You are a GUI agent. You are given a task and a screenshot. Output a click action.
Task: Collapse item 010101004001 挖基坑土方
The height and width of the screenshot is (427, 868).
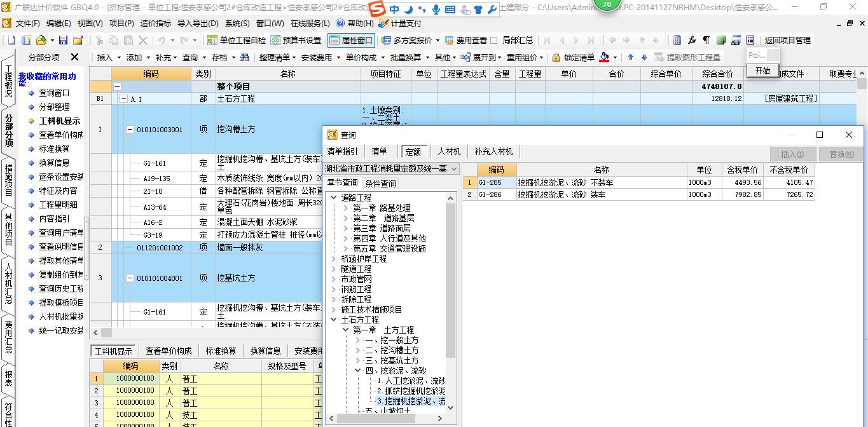point(130,278)
